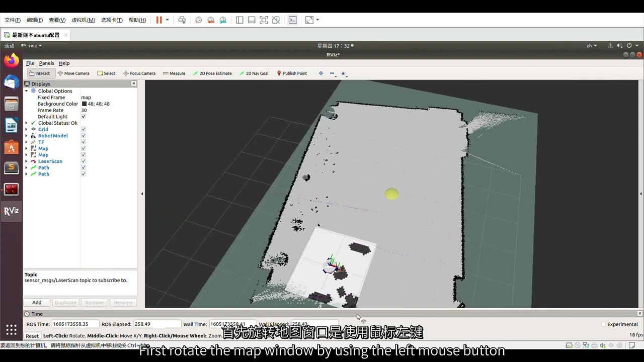
Task: Click the RViz icon in dock
Action: 11,211
